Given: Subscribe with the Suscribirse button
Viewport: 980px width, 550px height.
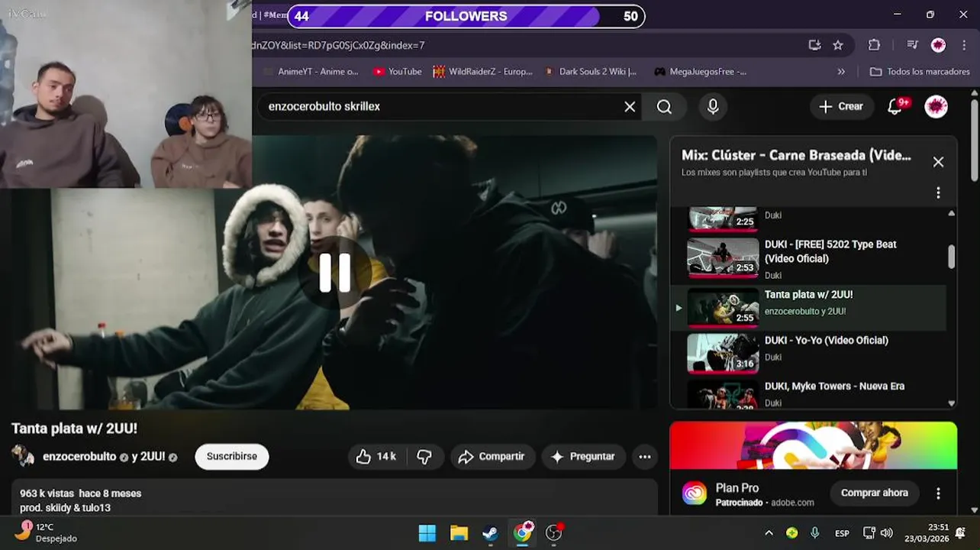Looking at the screenshot, I should [232, 456].
